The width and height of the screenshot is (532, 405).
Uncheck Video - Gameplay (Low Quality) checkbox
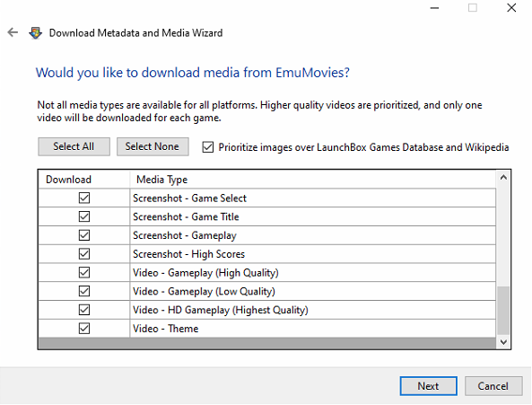[x=84, y=291]
